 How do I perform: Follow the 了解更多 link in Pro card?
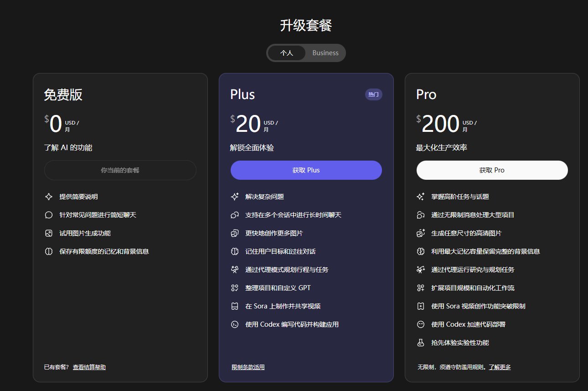click(500, 367)
